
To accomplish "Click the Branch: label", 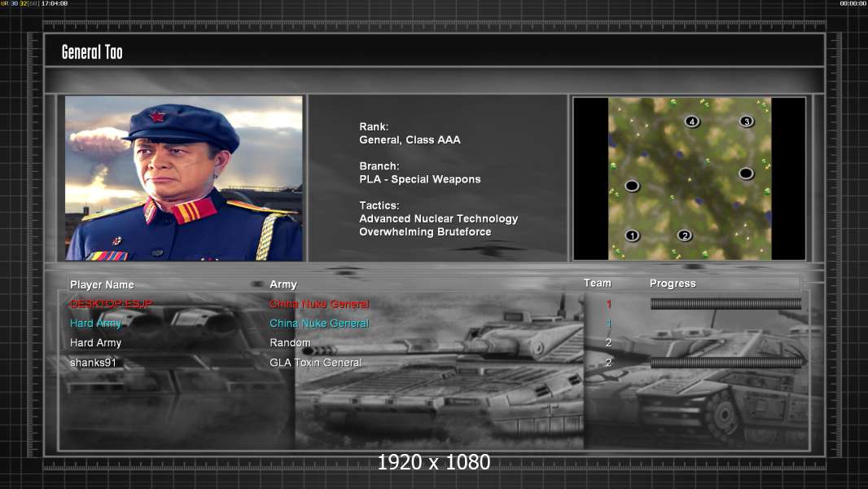I will click(379, 166).
